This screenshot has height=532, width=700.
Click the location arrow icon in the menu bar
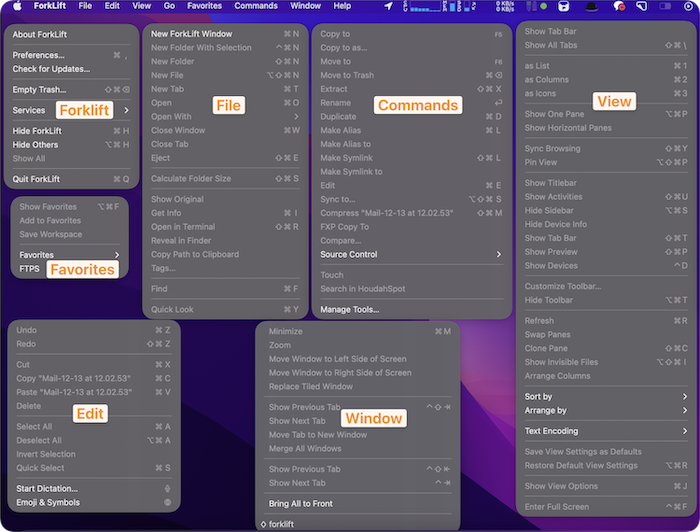click(388, 6)
